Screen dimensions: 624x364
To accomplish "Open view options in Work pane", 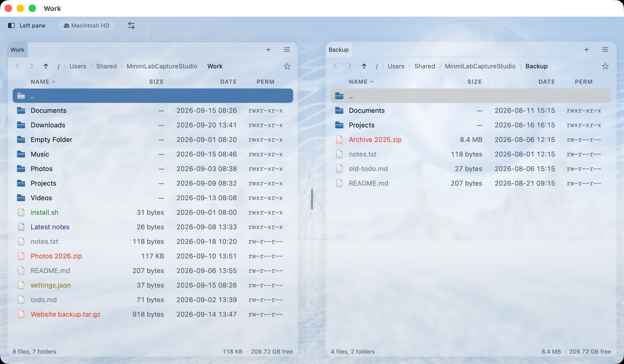I will point(287,50).
